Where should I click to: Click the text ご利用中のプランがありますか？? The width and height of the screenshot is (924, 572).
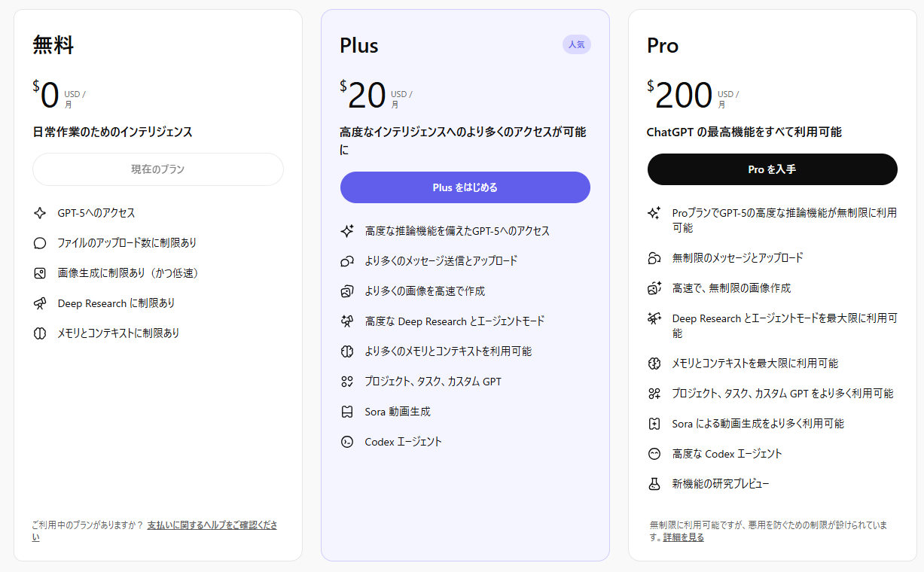point(87,525)
